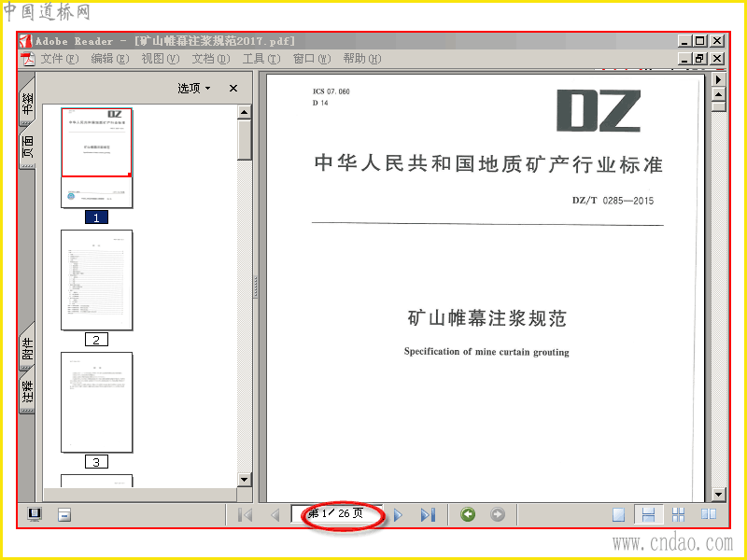Select single page layout icon
747x560 pixels.
(618, 515)
